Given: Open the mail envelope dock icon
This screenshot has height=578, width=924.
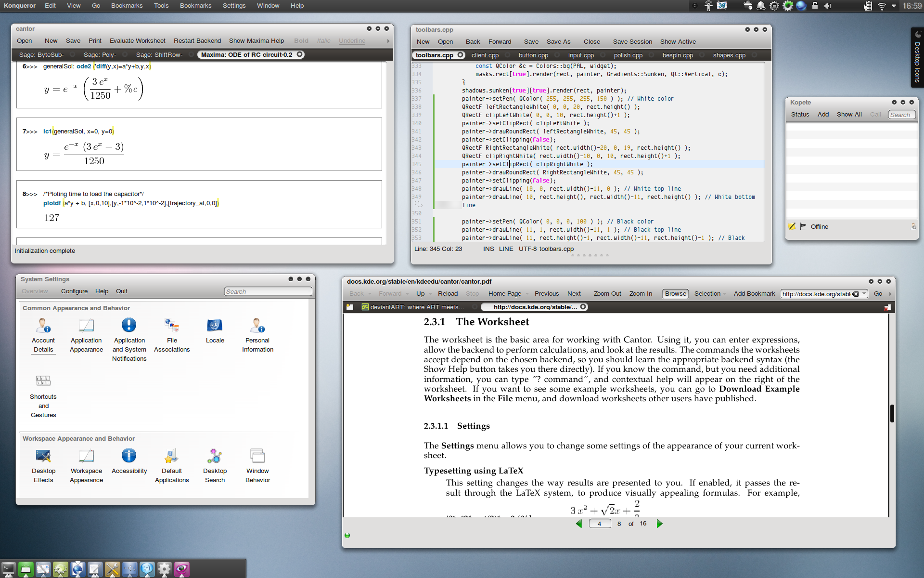Looking at the screenshot, I should tap(43, 569).
